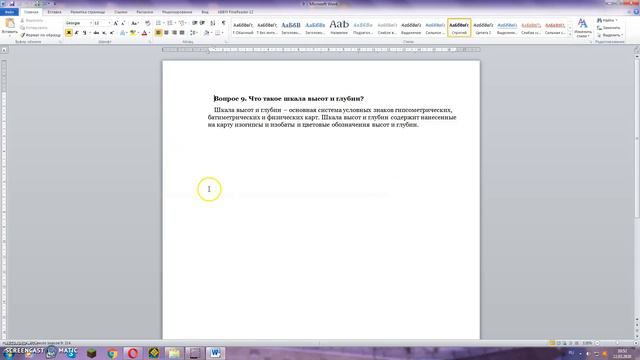Click the Text Effects icon
This screenshot has height=360, width=640.
coord(123,33)
